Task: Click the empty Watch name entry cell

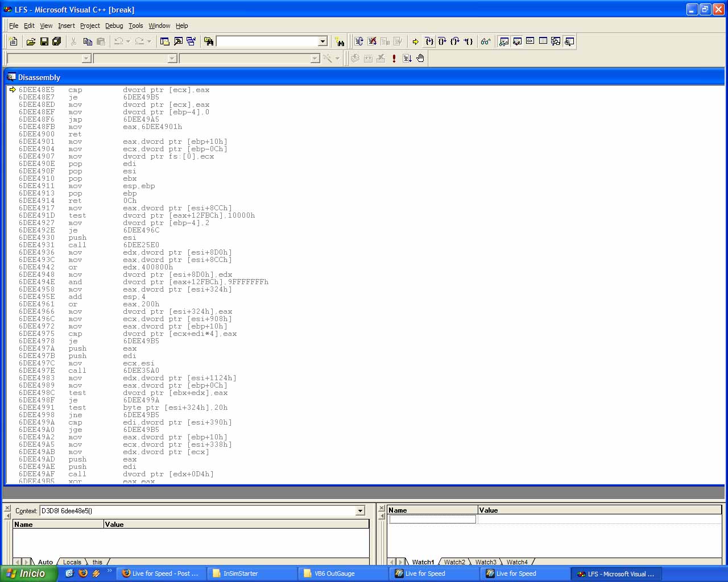Action: pyautogui.click(x=432, y=519)
